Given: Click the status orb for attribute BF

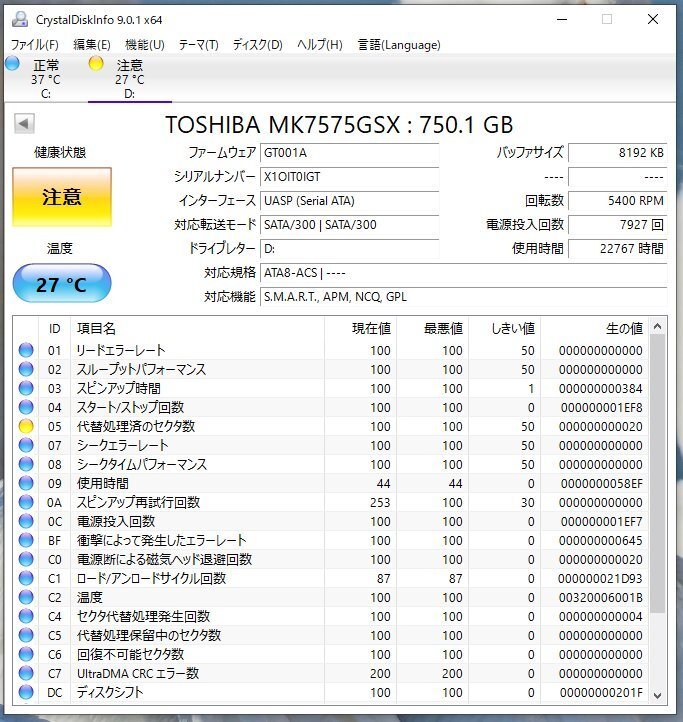Looking at the screenshot, I should tap(26, 540).
